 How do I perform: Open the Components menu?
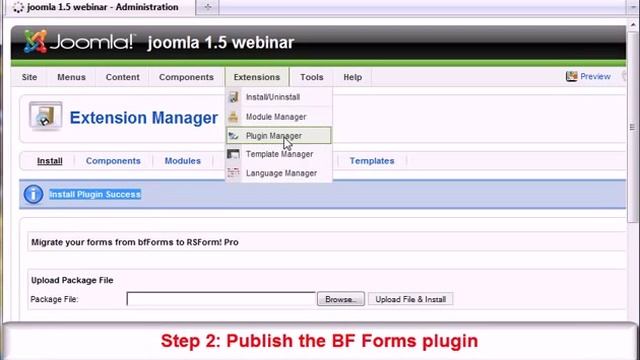[186, 77]
